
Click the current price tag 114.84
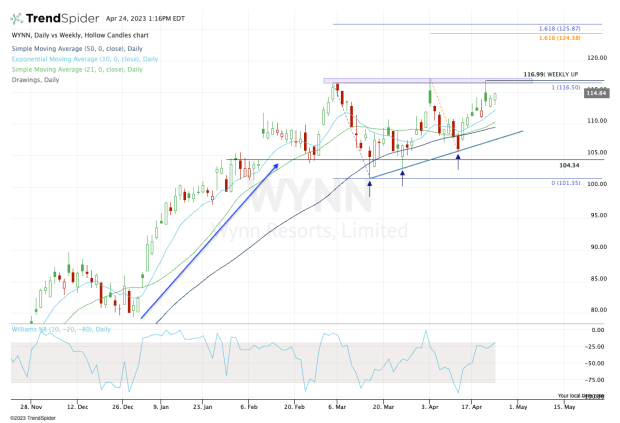596,93
